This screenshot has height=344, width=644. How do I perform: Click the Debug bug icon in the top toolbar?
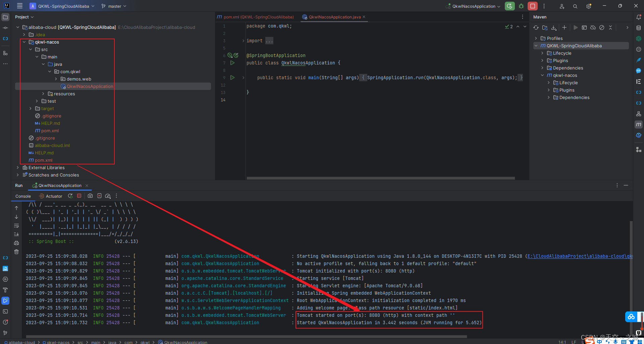pos(521,6)
